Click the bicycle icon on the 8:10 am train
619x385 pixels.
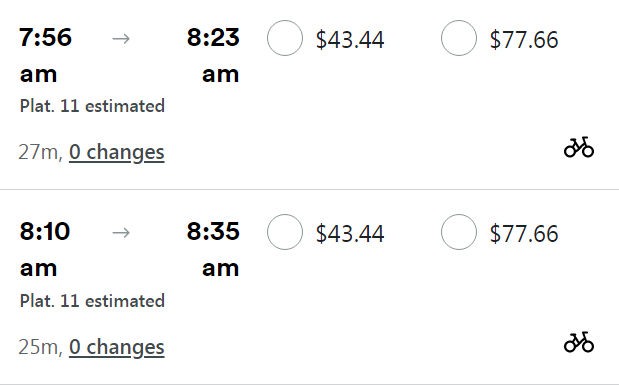(579, 342)
